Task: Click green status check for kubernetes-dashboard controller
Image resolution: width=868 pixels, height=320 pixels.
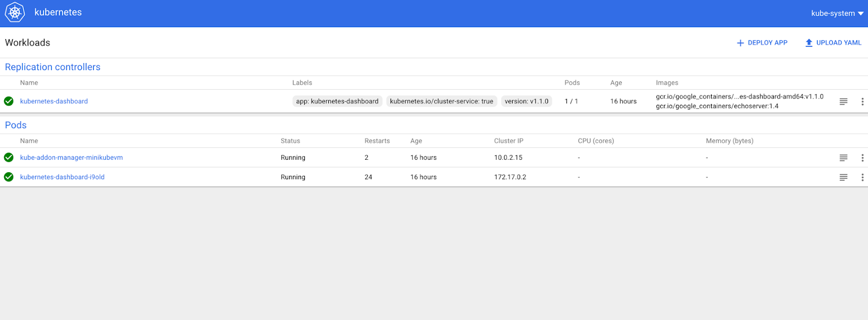Action: 9,101
